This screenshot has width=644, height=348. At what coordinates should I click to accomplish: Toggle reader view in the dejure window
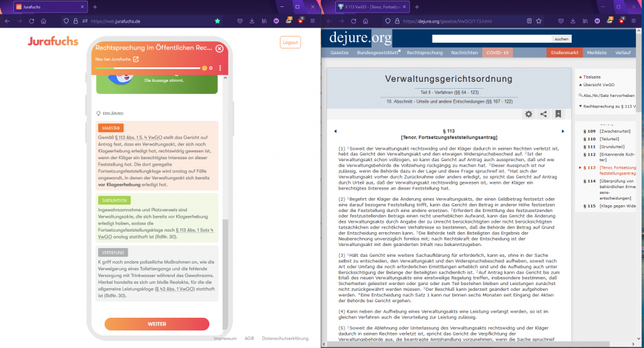[529, 21]
